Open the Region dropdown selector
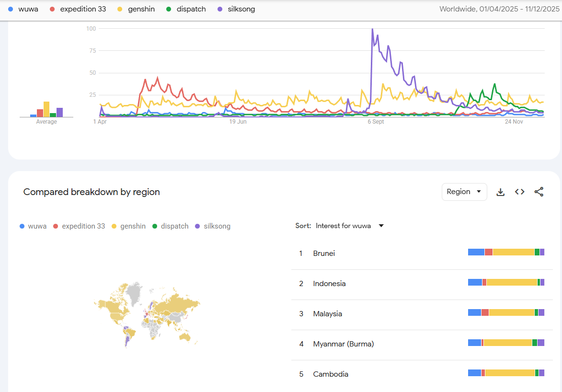Screen dimensions: 562x392 pos(464,192)
